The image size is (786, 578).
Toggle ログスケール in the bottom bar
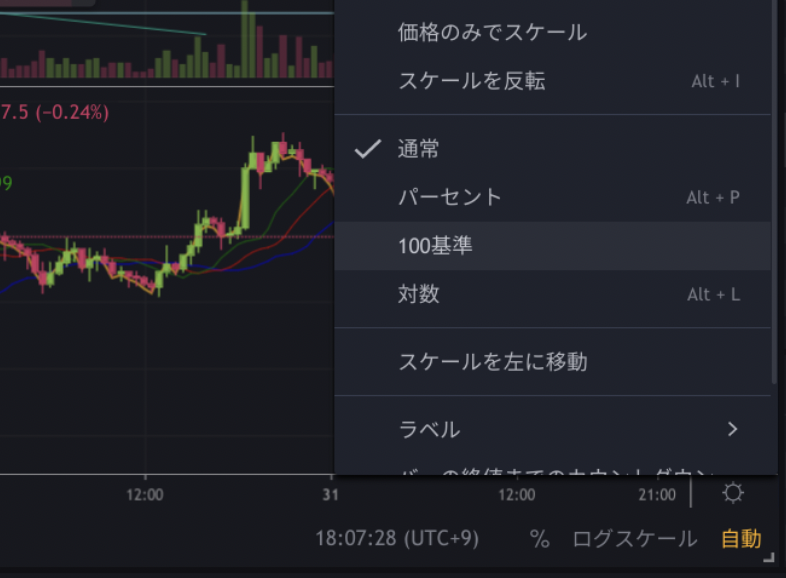(x=634, y=539)
